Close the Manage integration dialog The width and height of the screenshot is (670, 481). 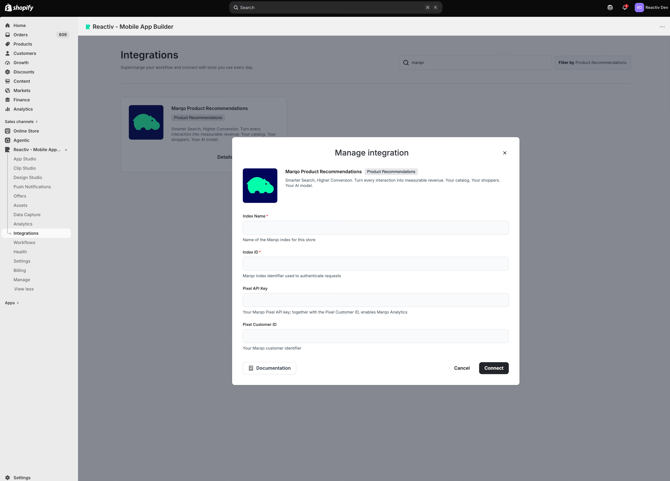505,153
